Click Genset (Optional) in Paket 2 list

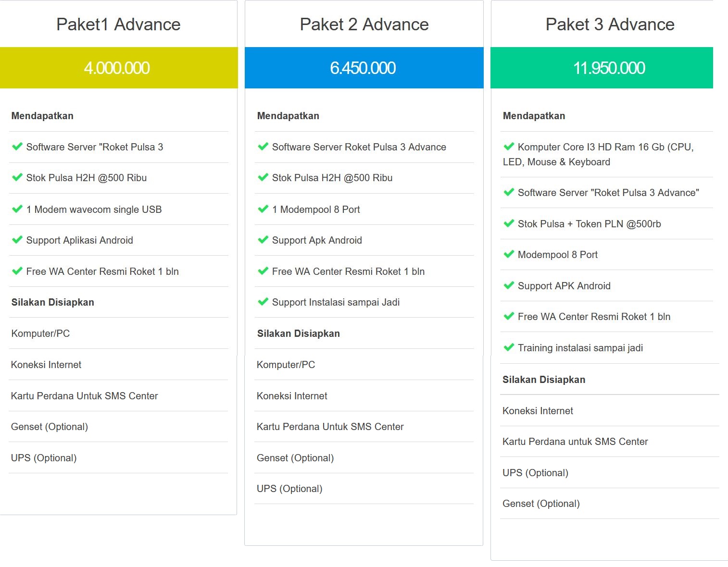pyautogui.click(x=295, y=458)
